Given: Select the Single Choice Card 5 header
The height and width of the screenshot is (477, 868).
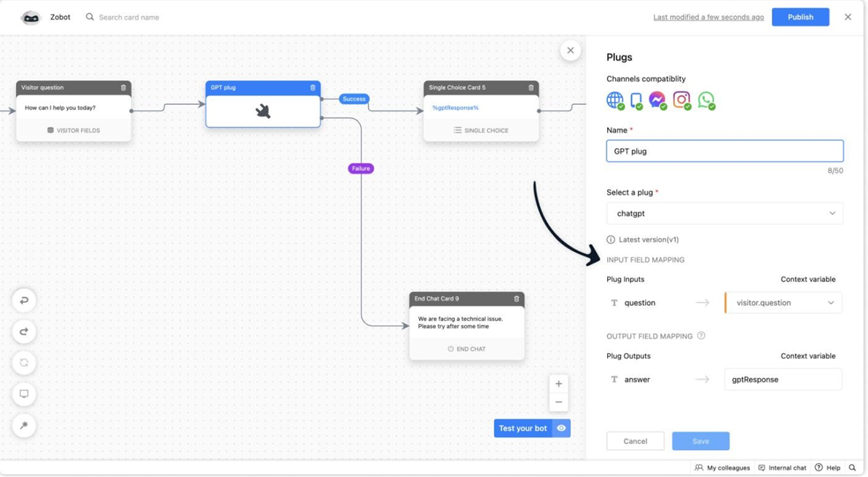Looking at the screenshot, I should coord(481,87).
